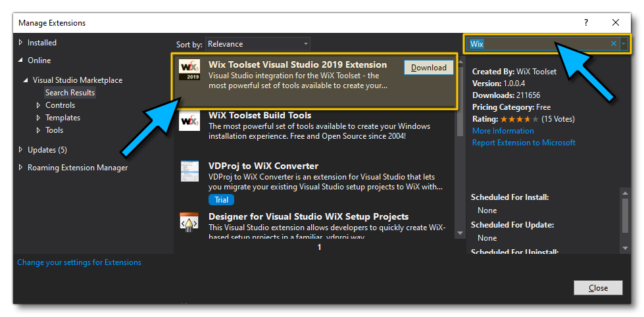
Task: Click the results list vertical scrollbar thumb
Action: pyautogui.click(x=460, y=101)
